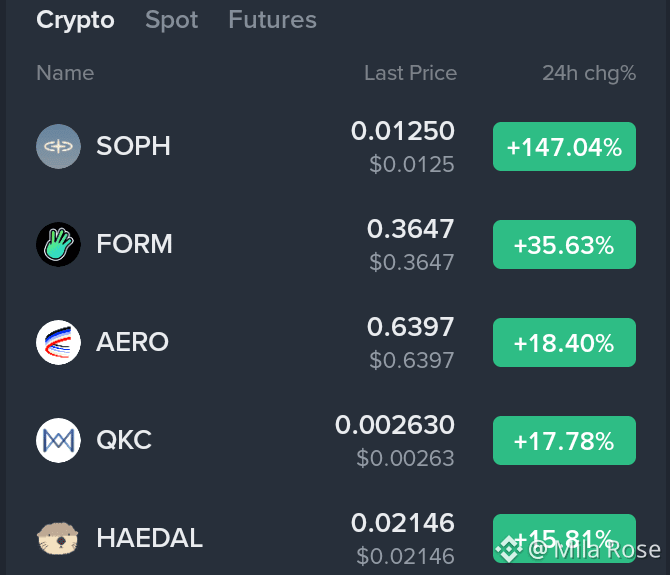Open the HAEDAL coin name
670x575 pixels.
(x=149, y=537)
